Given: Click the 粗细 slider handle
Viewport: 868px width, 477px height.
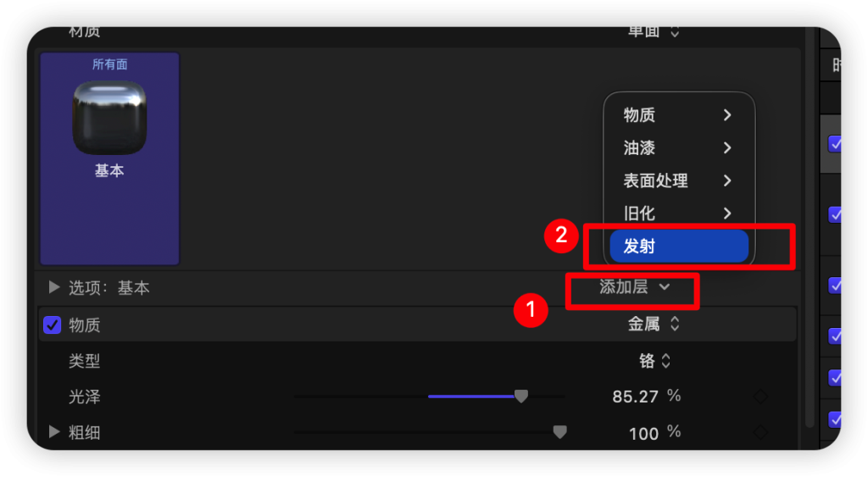Looking at the screenshot, I should pos(559,432).
